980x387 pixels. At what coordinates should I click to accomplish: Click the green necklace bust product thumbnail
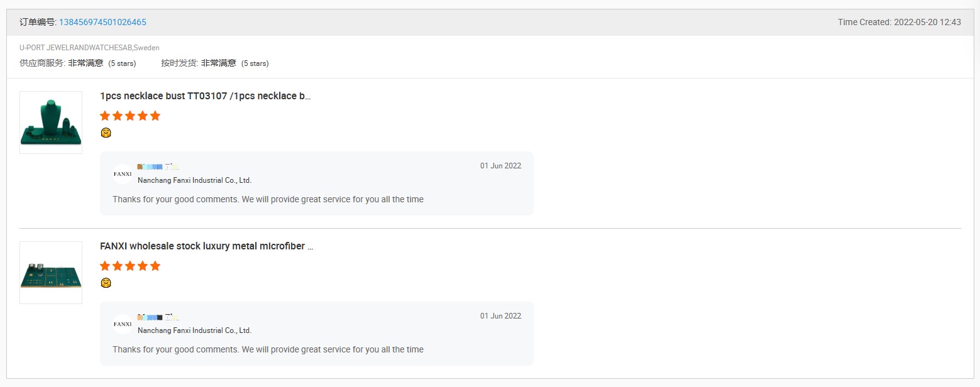pos(51,123)
